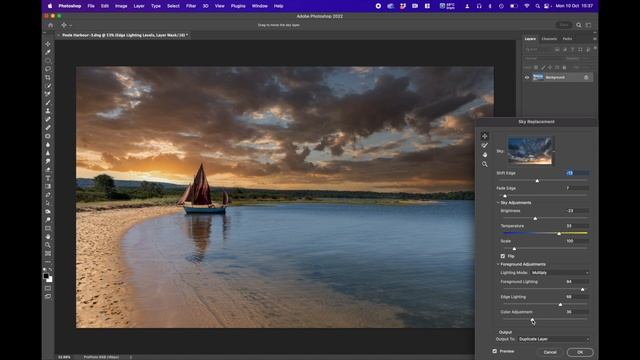Collapse the Foreground Adjustments section
The image size is (640, 360).
pyautogui.click(x=498, y=264)
